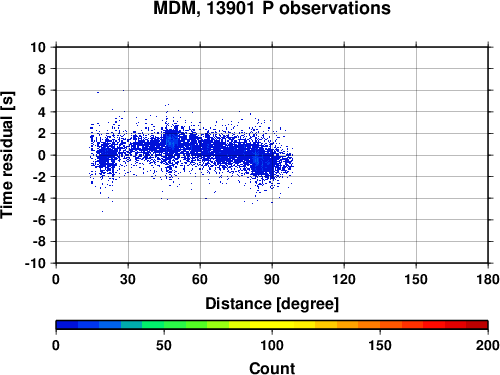500x375 pixels.
Task: Click the data cluster near 20 degrees distance
Action: click(x=106, y=157)
